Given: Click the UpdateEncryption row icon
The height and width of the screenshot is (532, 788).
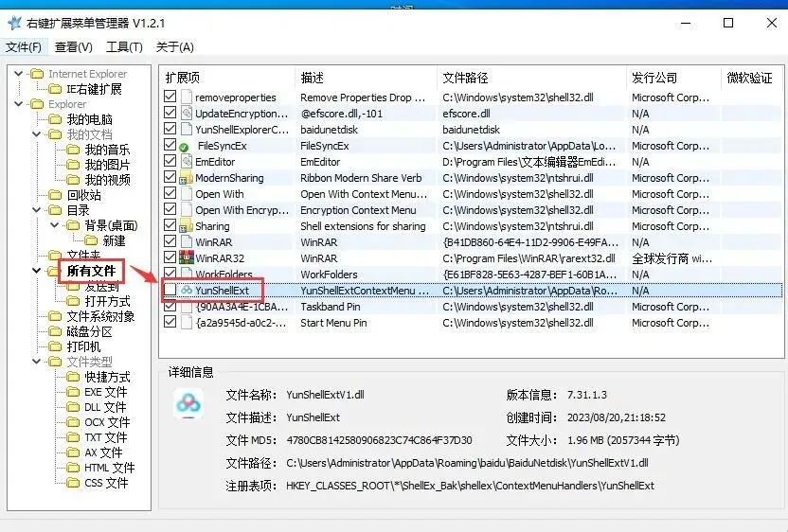Looking at the screenshot, I should [187, 113].
